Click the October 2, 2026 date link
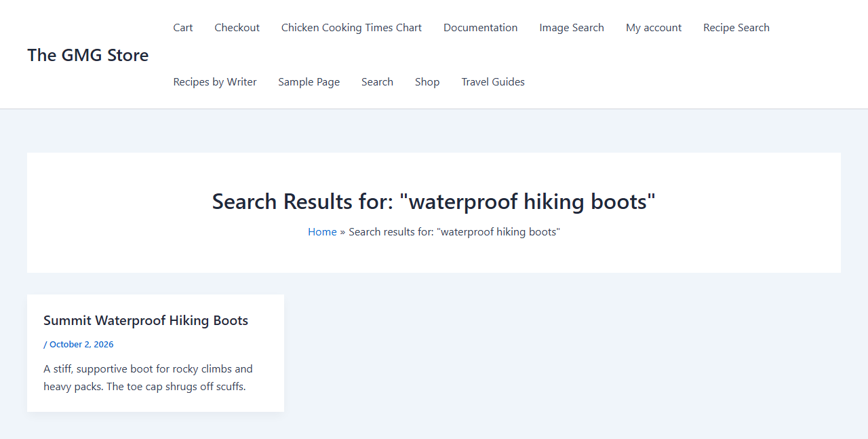868x439 pixels. coord(81,345)
